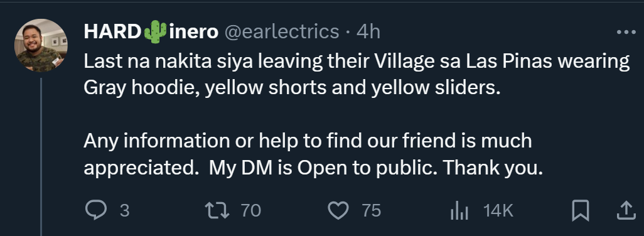Open the 4h timestamp permalink
Screen dimensions: 644x236
[368, 32]
